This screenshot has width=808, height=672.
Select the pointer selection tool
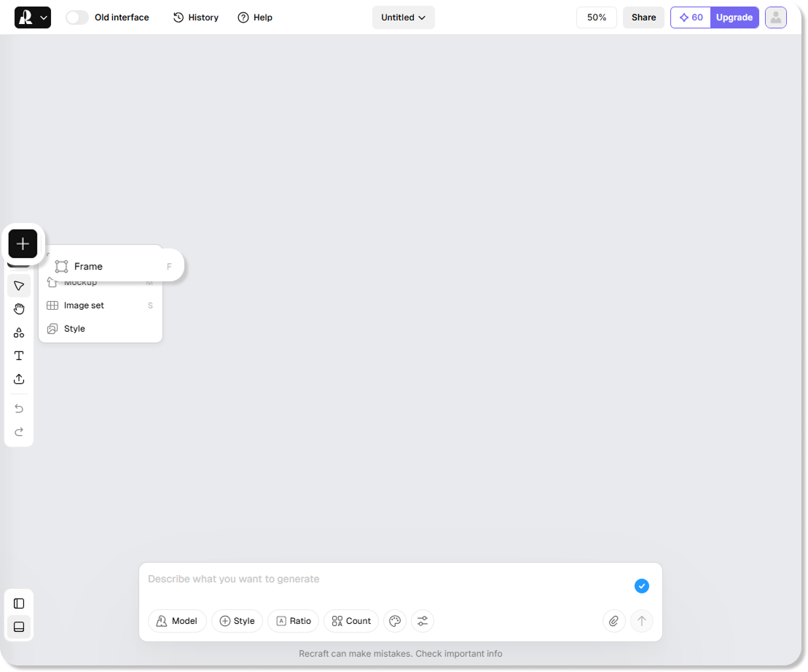pyautogui.click(x=19, y=286)
